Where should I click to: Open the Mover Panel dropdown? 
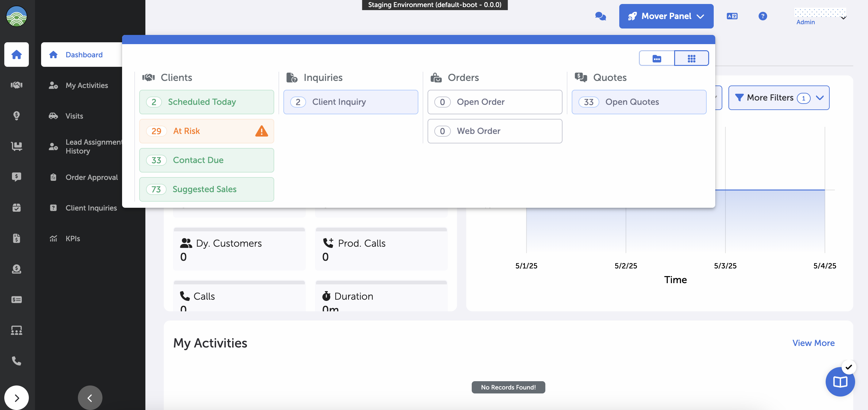point(666,16)
